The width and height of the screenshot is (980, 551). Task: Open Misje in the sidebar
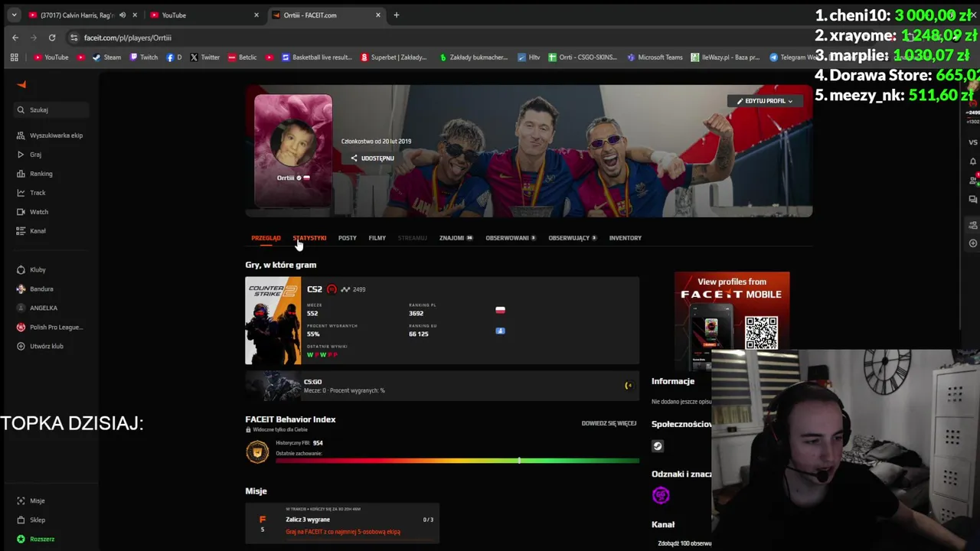click(x=31, y=501)
